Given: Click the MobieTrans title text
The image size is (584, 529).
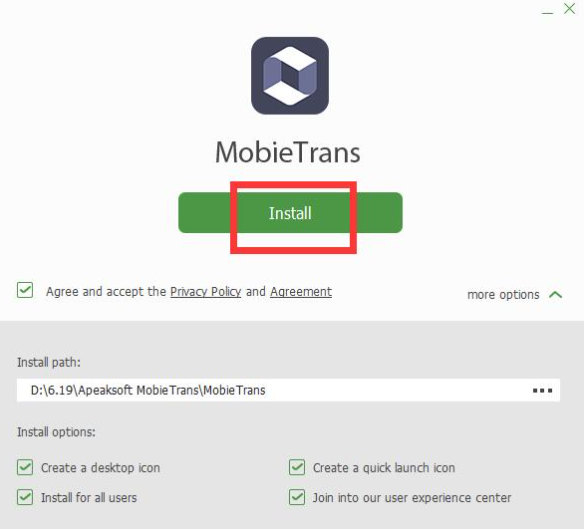Looking at the screenshot, I should pos(288,152).
